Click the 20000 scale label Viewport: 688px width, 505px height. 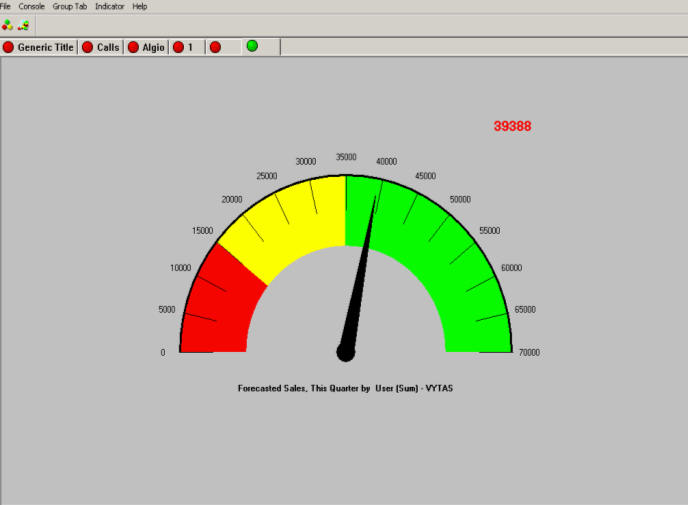[x=232, y=200]
